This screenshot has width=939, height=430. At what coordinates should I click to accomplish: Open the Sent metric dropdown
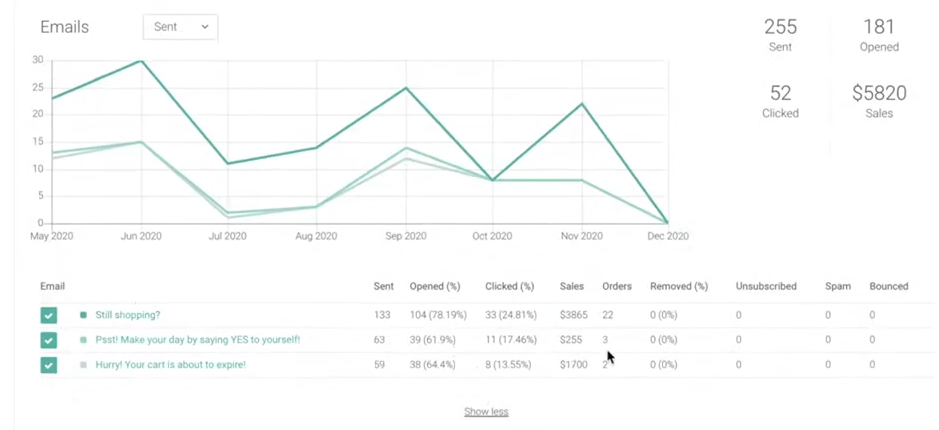click(180, 27)
